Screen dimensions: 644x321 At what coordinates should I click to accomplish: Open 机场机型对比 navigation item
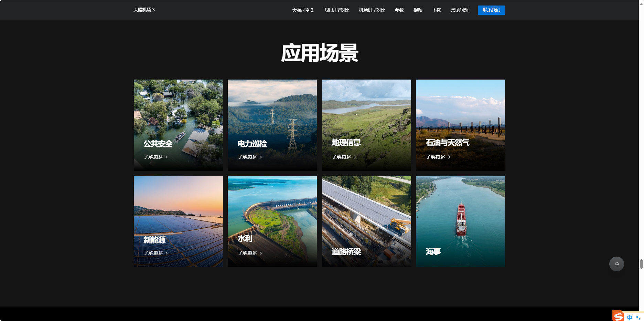(x=372, y=10)
